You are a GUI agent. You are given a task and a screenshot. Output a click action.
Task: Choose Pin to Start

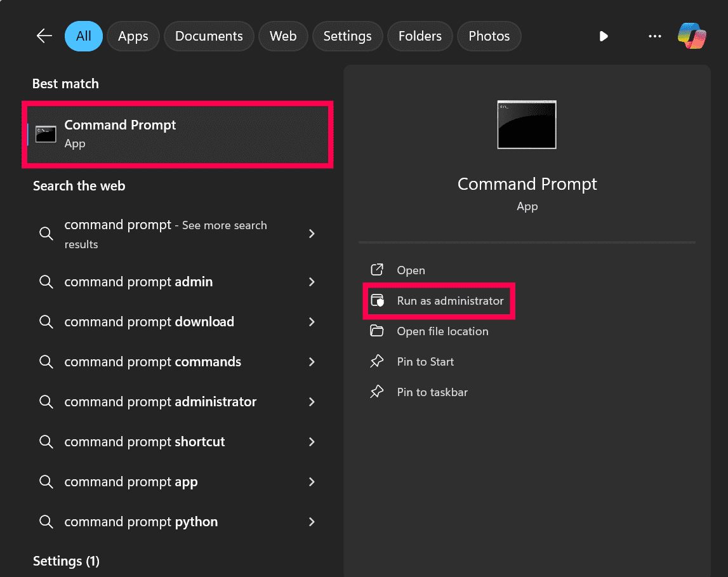point(425,362)
